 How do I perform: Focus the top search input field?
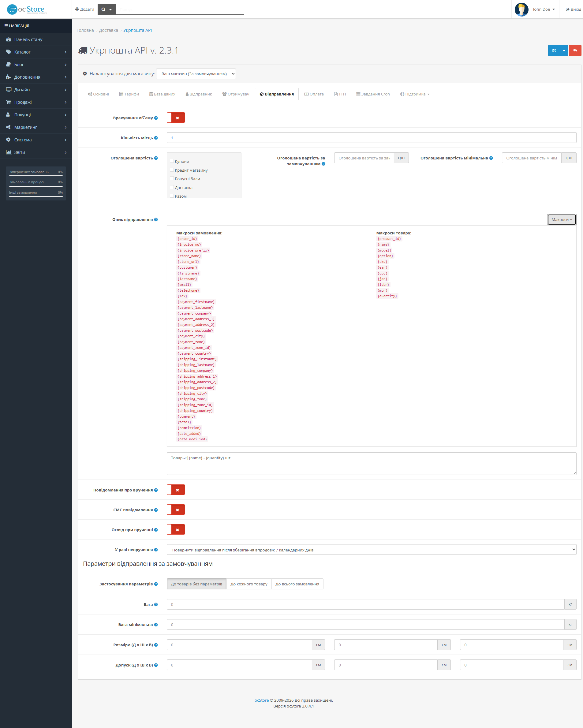tap(180, 9)
